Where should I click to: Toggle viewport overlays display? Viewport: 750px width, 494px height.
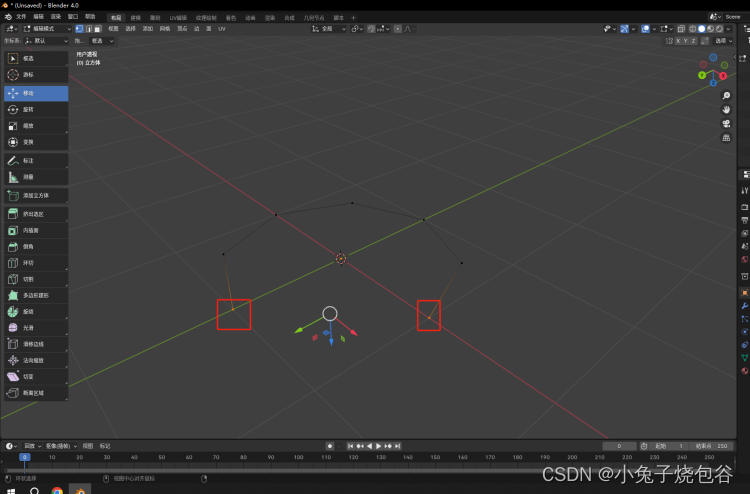click(645, 29)
